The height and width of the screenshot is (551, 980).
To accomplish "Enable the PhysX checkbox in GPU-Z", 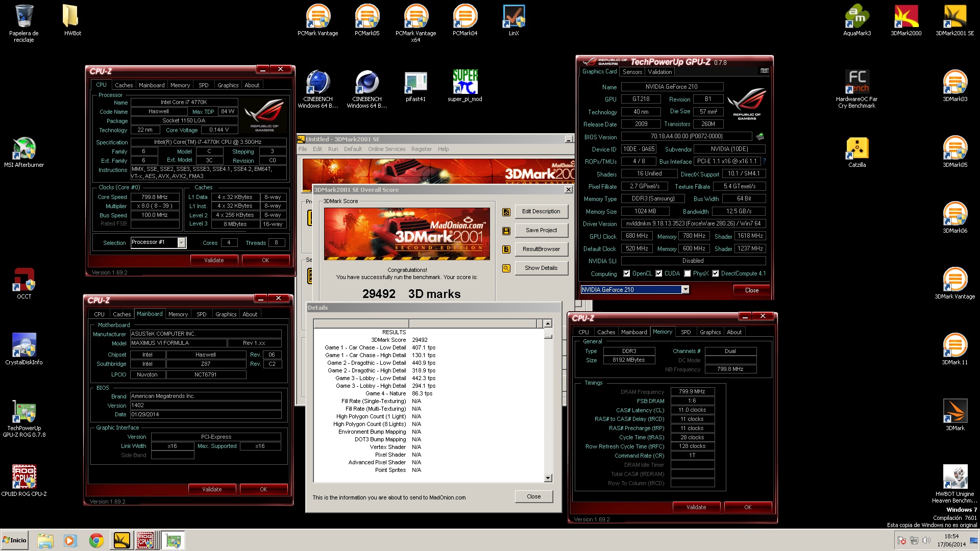I will (688, 273).
